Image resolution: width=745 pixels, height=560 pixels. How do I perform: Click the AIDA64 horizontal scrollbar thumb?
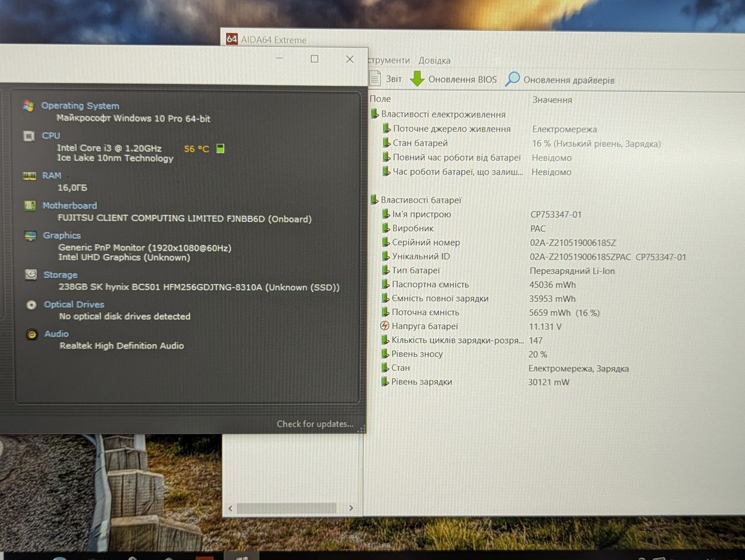[286, 508]
